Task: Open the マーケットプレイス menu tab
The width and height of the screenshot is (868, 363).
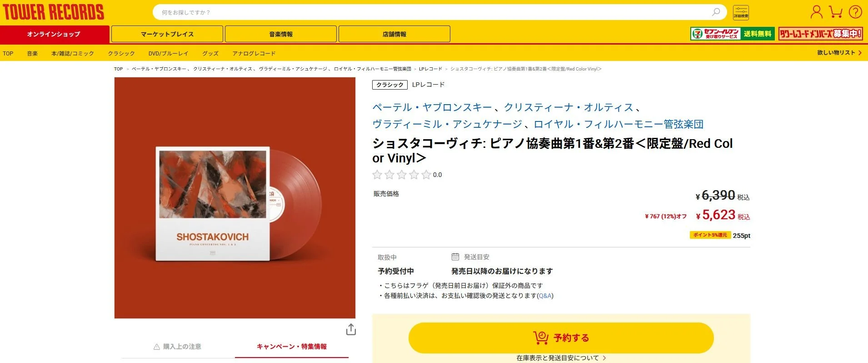Action: (x=167, y=34)
